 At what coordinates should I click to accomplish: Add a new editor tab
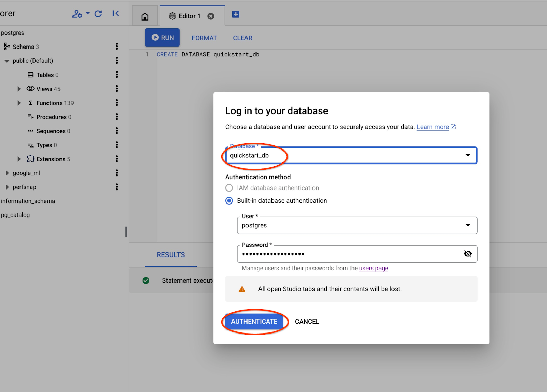click(236, 14)
